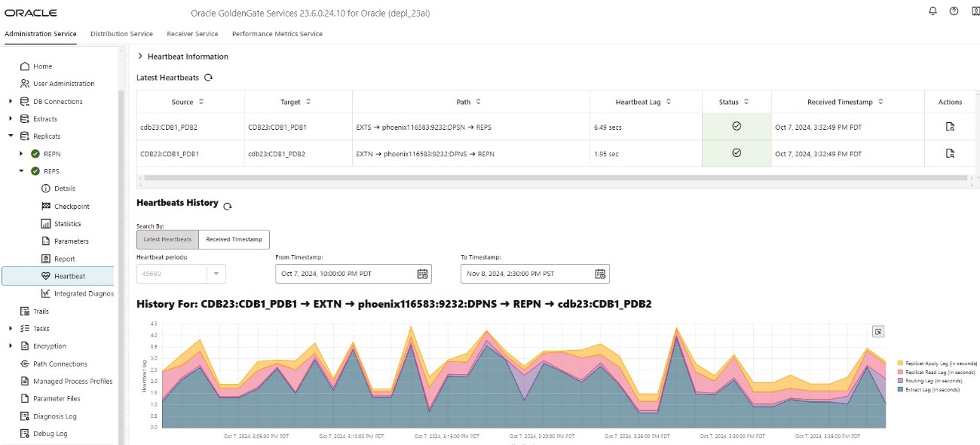The image size is (980, 445).
Task: Select the Received Timestamp search option
Action: pyautogui.click(x=234, y=239)
